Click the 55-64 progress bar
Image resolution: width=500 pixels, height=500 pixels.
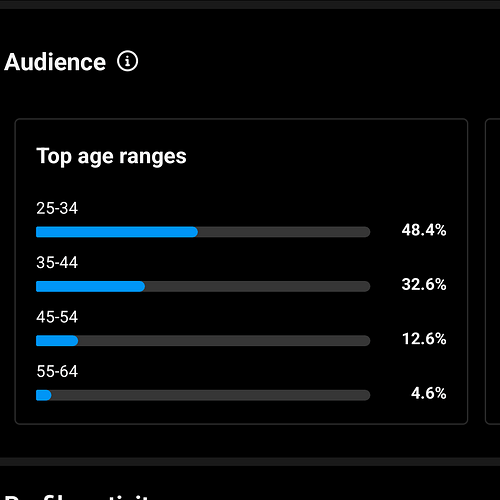coord(203,395)
